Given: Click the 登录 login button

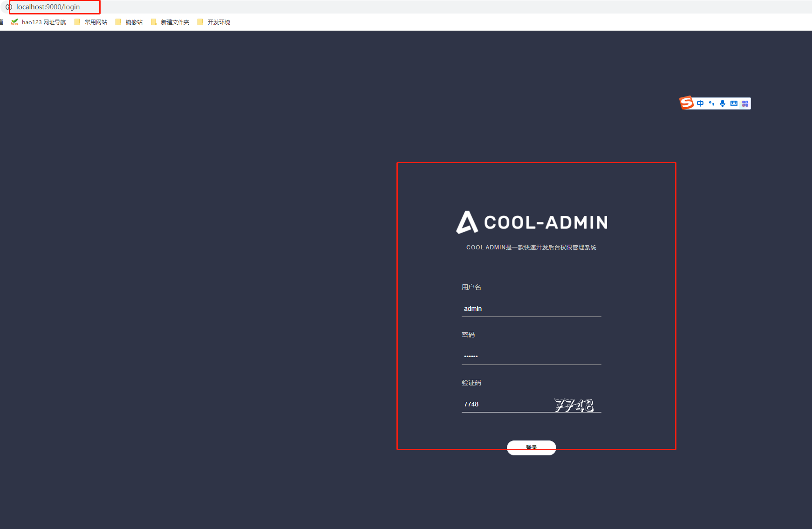Looking at the screenshot, I should pos(532,447).
